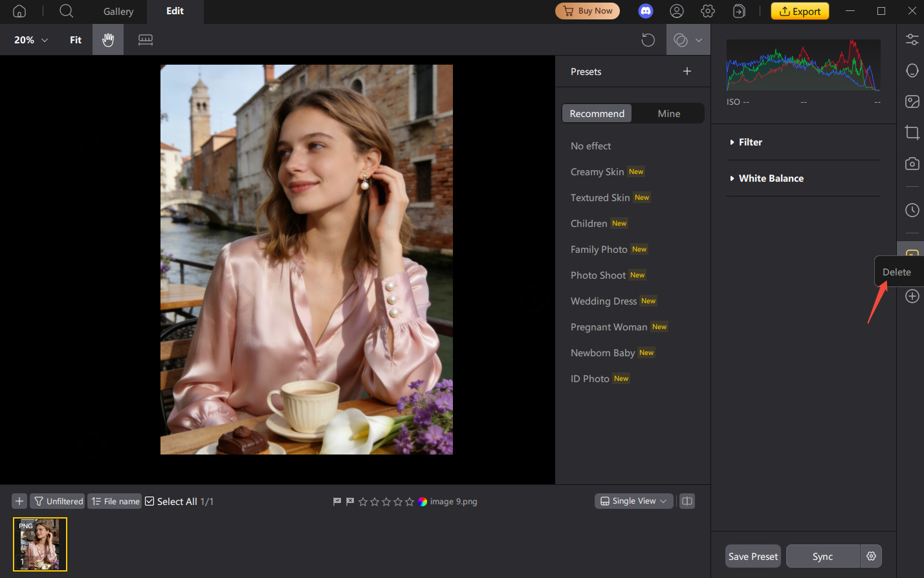
Task: Open the camera snapshot icon in the sidebar
Action: pyautogui.click(x=912, y=164)
